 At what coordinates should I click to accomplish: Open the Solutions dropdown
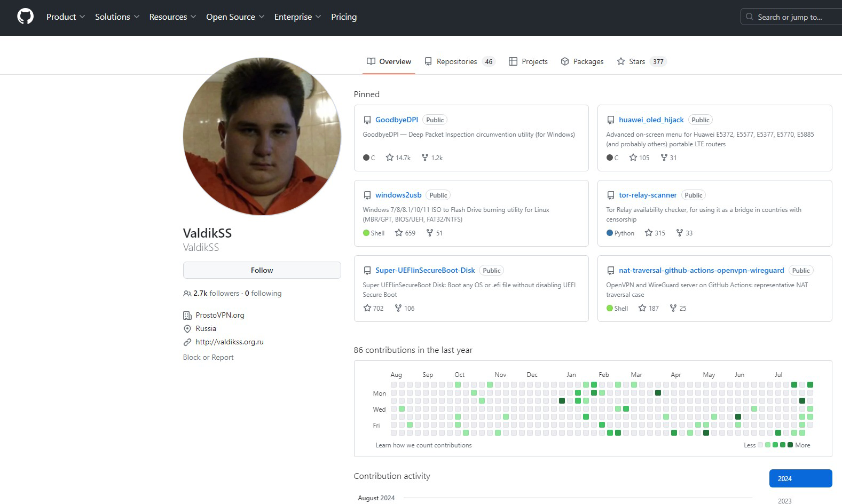117,17
